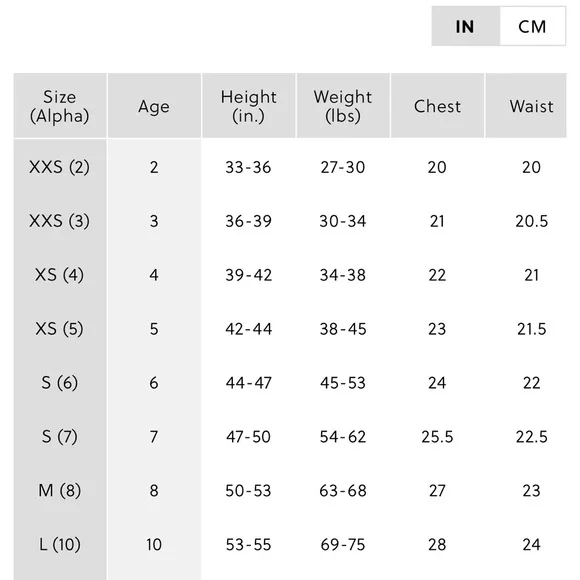Click the 50-53 height cell
This screenshot has height=580, width=580.
[x=249, y=491]
